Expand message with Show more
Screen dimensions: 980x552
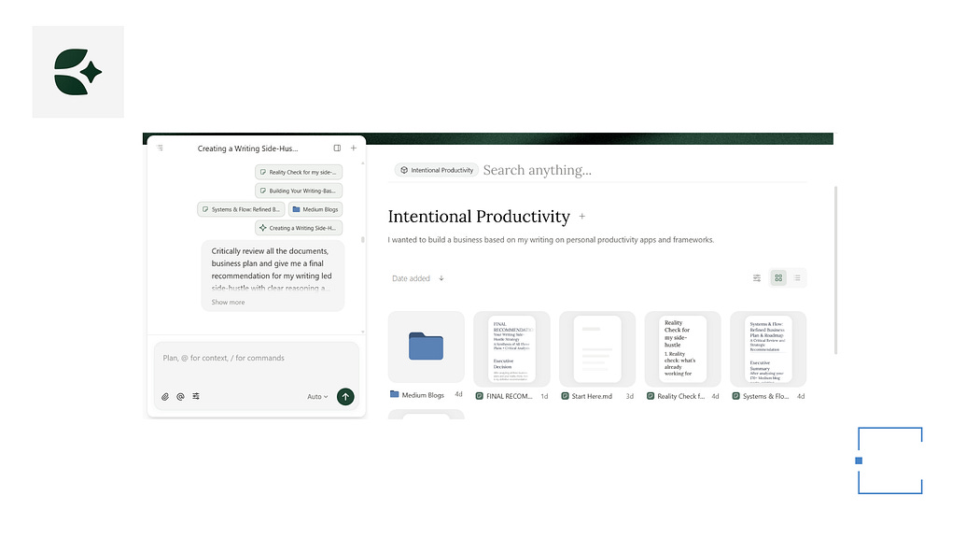[x=228, y=303]
